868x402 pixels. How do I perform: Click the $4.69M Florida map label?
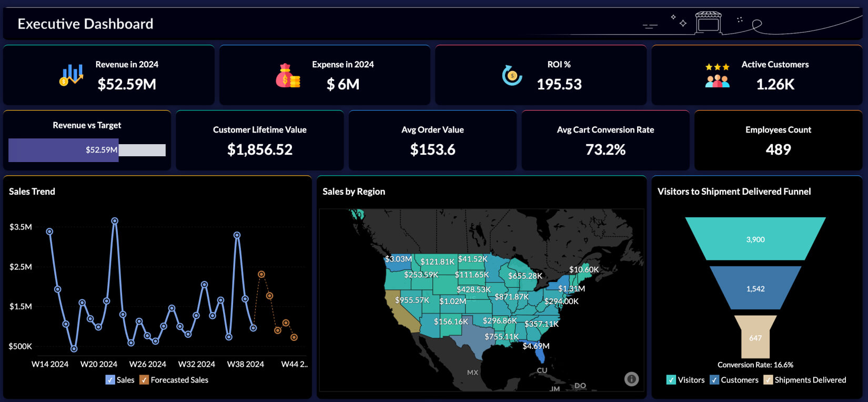point(536,346)
